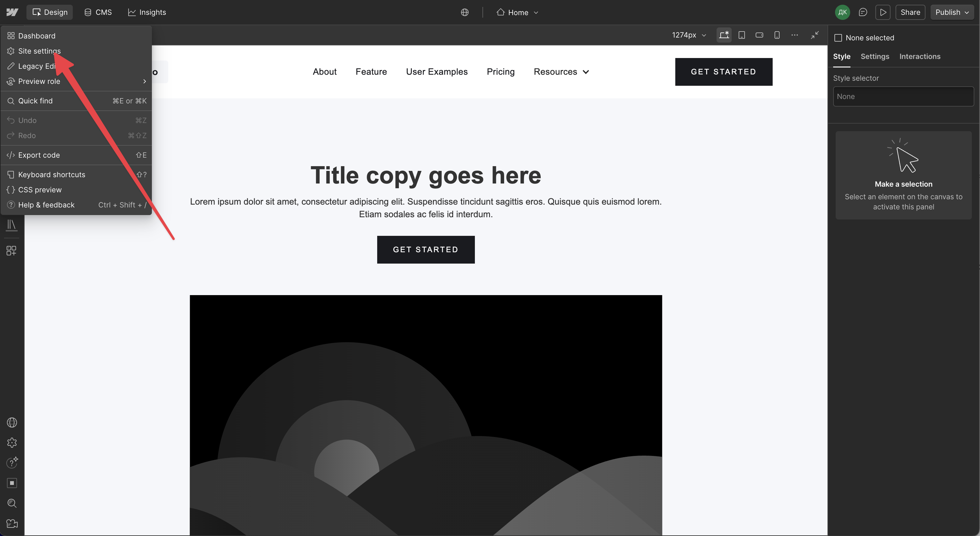Open the Home page dropdown
Screen dimensions: 980x536
[x=517, y=12]
